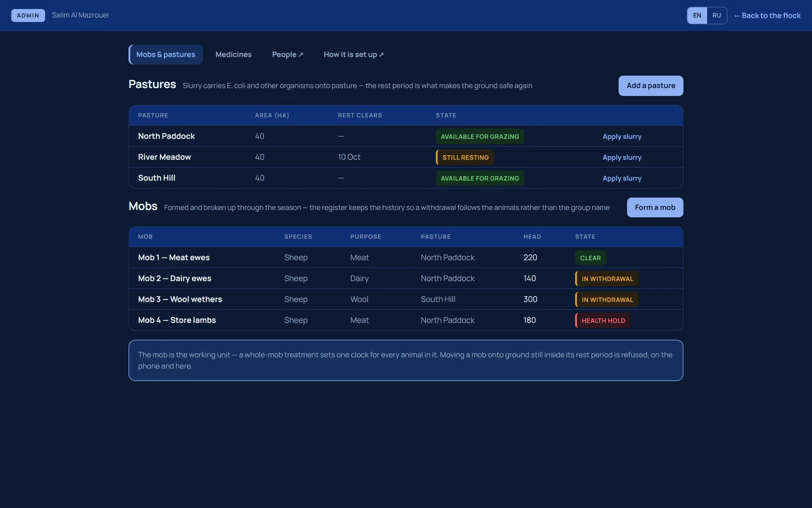Apply slurry to South Hill

(x=622, y=178)
